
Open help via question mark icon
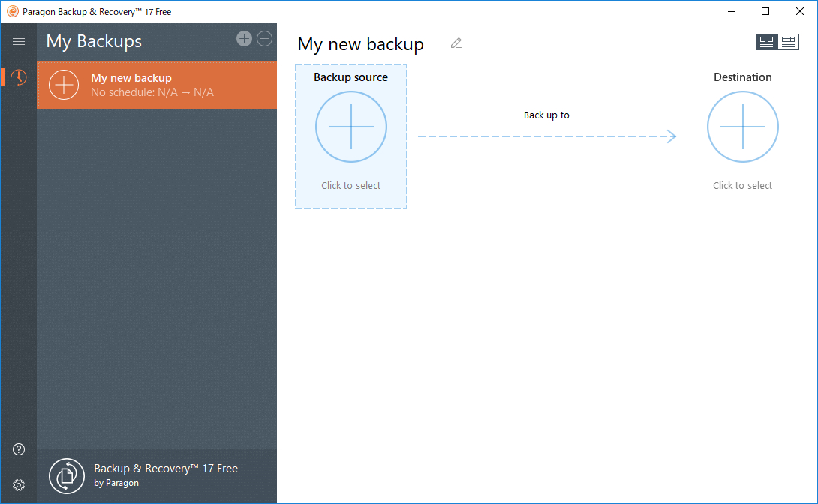point(19,449)
